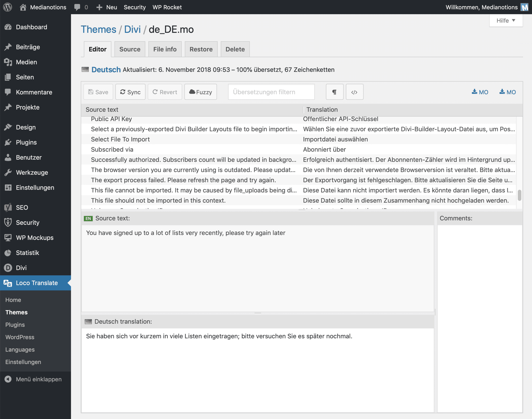Download second MO file link
Image resolution: width=532 pixels, height=419 pixels.
click(508, 92)
